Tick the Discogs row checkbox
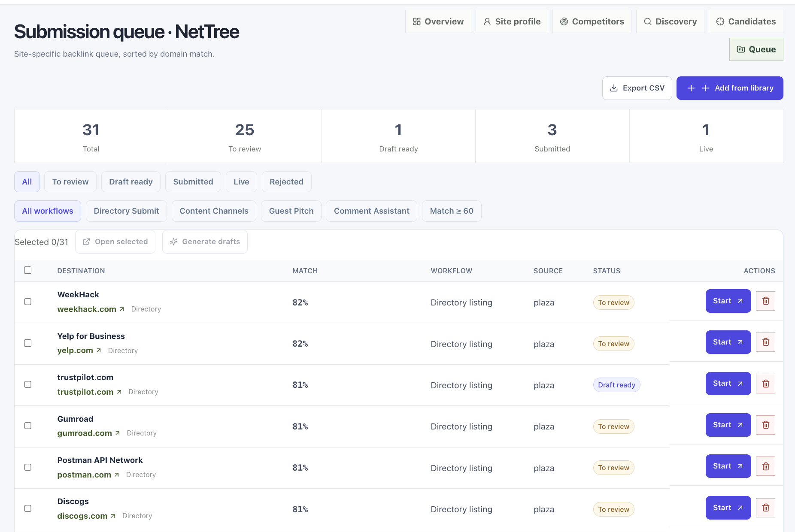Image resolution: width=795 pixels, height=532 pixels. (x=28, y=508)
